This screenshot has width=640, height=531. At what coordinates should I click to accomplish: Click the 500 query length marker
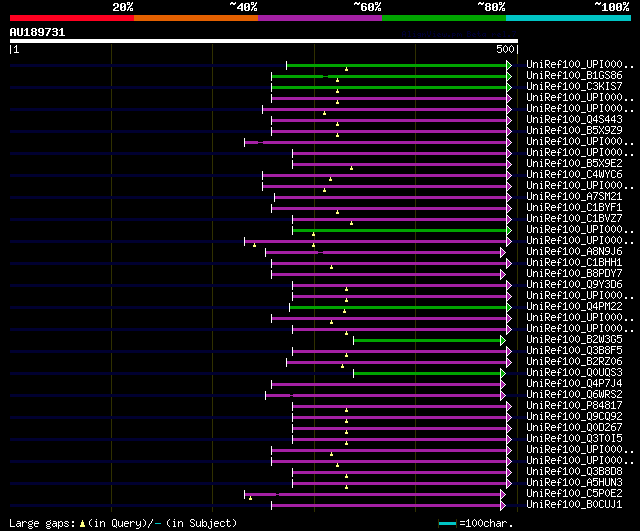(x=505, y=49)
